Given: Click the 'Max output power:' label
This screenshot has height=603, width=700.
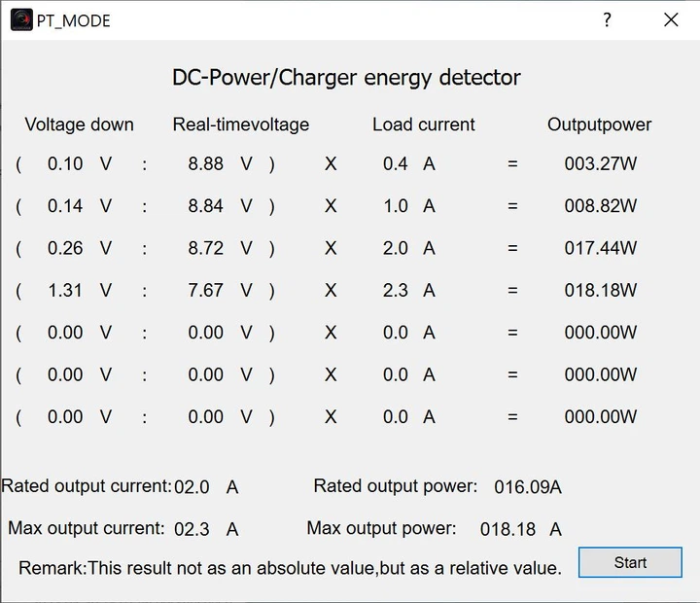Looking at the screenshot, I should click(381, 528).
